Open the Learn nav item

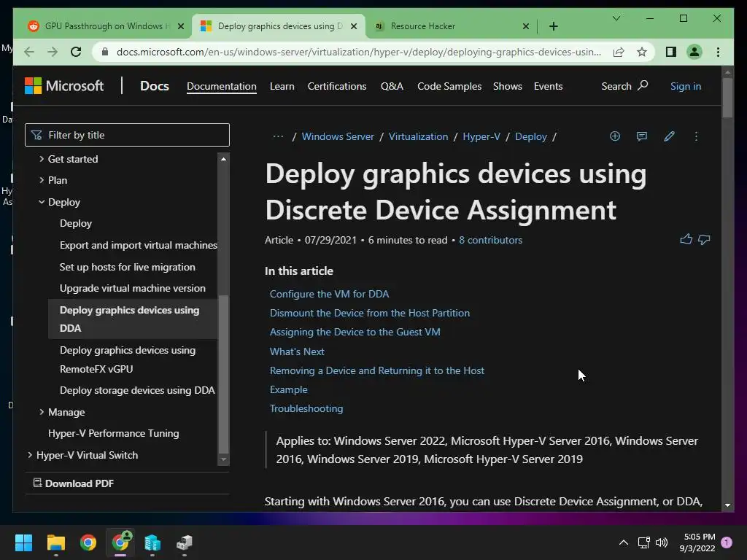[x=282, y=86]
